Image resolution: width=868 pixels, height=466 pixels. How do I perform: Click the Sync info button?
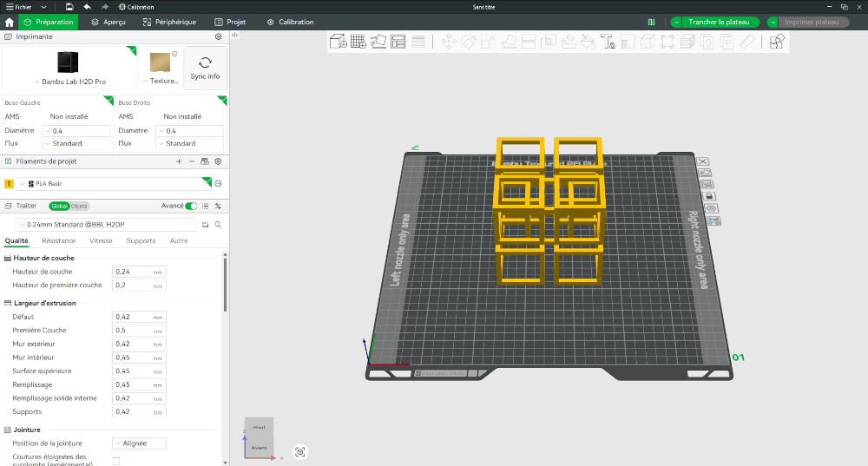click(205, 68)
